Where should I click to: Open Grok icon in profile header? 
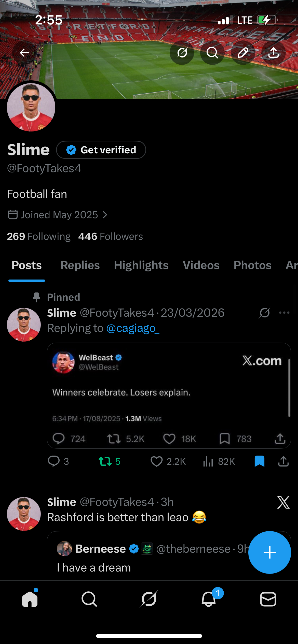pyautogui.click(x=182, y=53)
